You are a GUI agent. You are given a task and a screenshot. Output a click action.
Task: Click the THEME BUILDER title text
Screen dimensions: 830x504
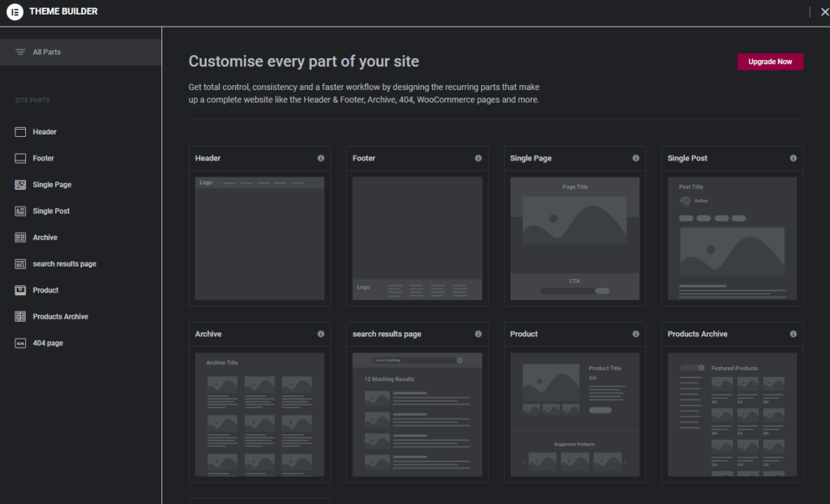63,11
